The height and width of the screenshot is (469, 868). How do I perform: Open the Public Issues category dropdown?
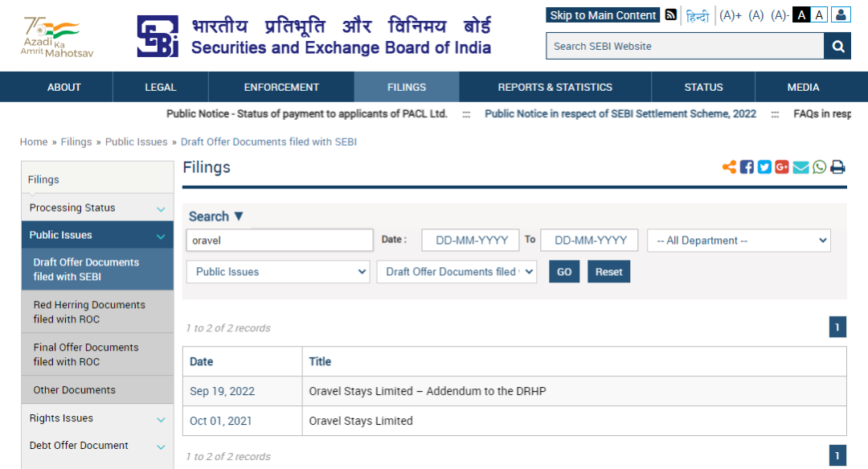point(278,272)
